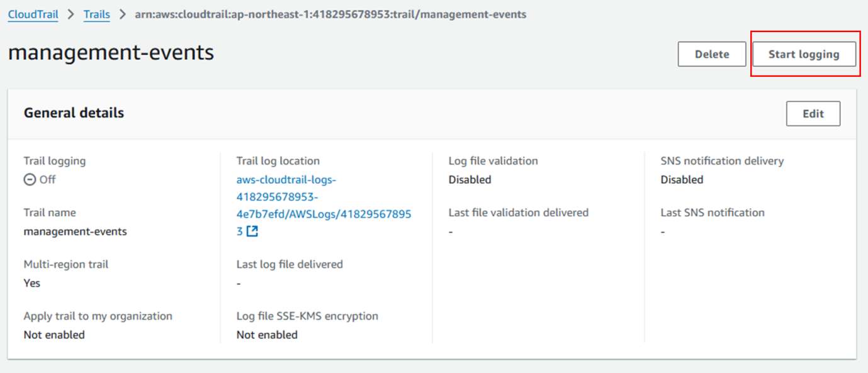Click the Start logging button
This screenshot has height=373, width=868.
click(x=804, y=54)
